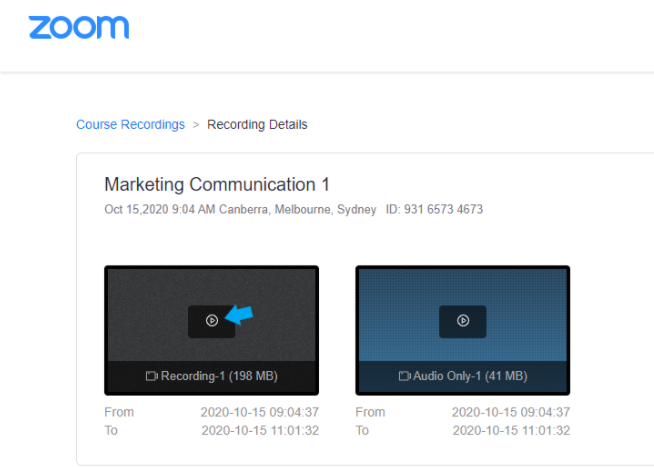Image resolution: width=654 pixels, height=467 pixels.
Task: Click Recording-1 end time 11:01:32
Action: (260, 430)
